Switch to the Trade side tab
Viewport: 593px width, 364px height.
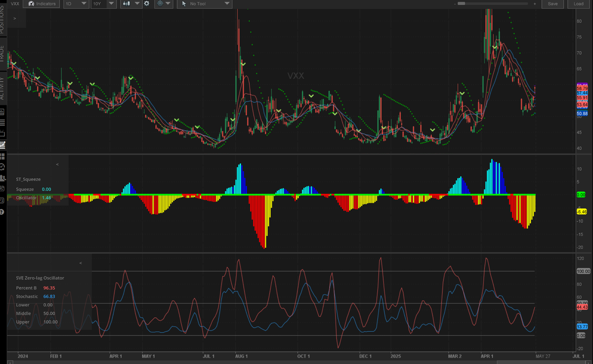pyautogui.click(x=3, y=53)
